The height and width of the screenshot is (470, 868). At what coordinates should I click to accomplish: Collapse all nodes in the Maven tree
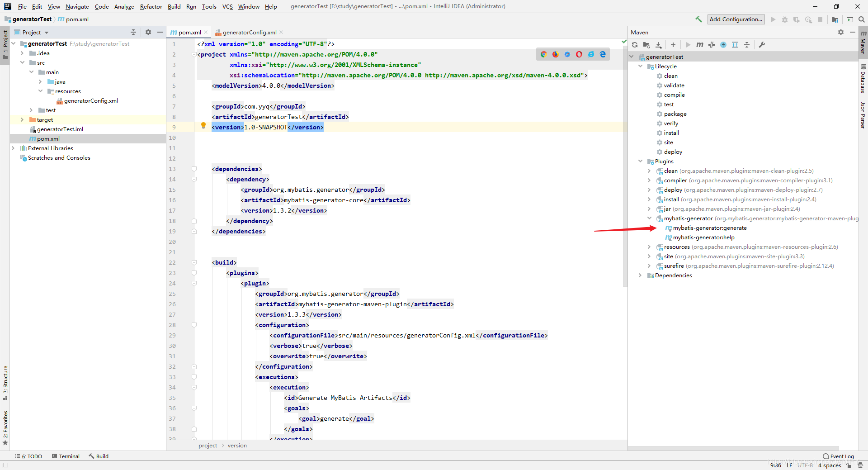click(x=747, y=45)
